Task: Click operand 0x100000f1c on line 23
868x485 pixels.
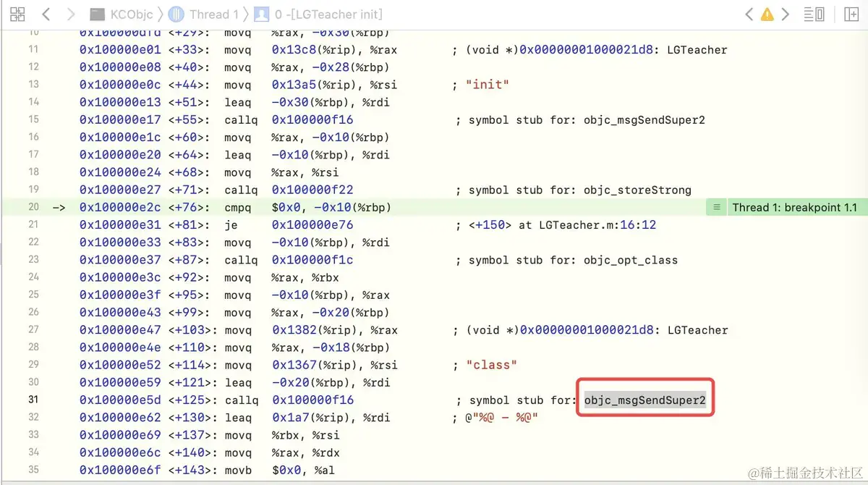Action: (x=312, y=260)
